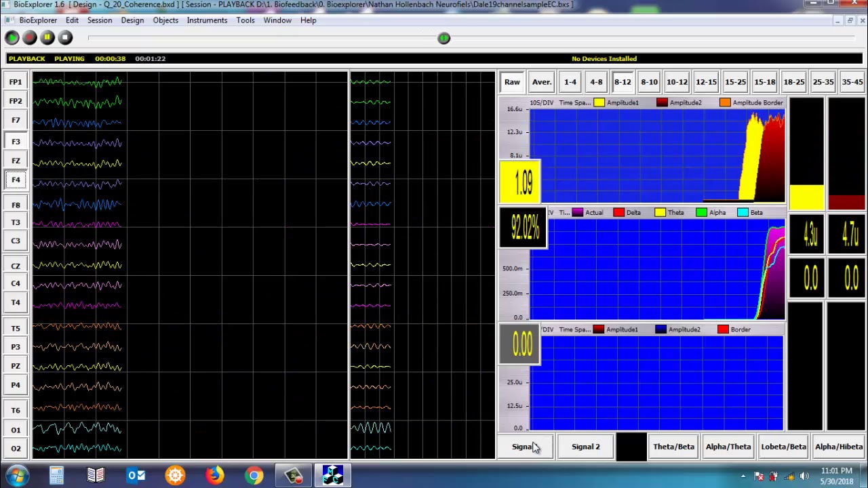Click the Alpha/Theta ratio button
The height and width of the screenshot is (488, 868).
(728, 447)
